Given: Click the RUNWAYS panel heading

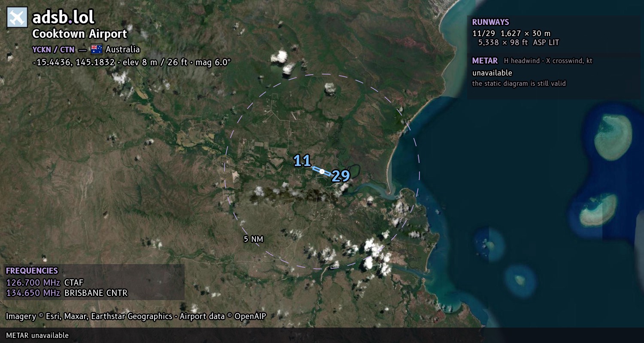Looking at the screenshot, I should 490,22.
